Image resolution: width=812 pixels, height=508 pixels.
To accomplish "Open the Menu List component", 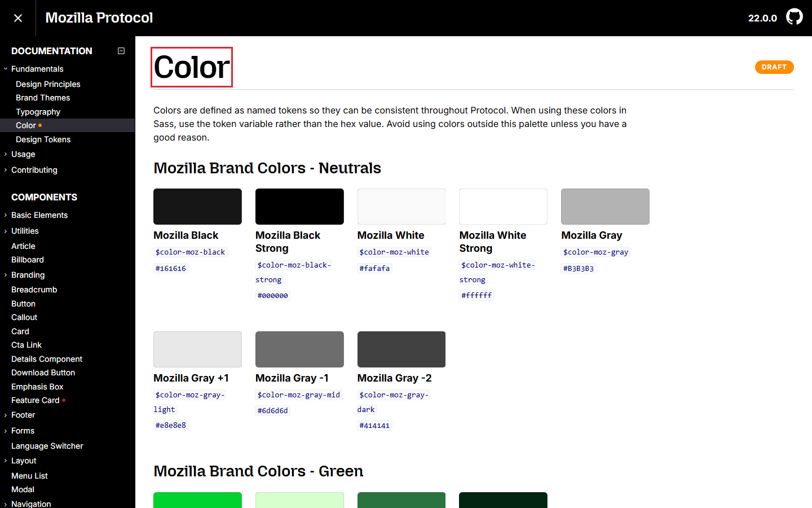I will point(29,476).
